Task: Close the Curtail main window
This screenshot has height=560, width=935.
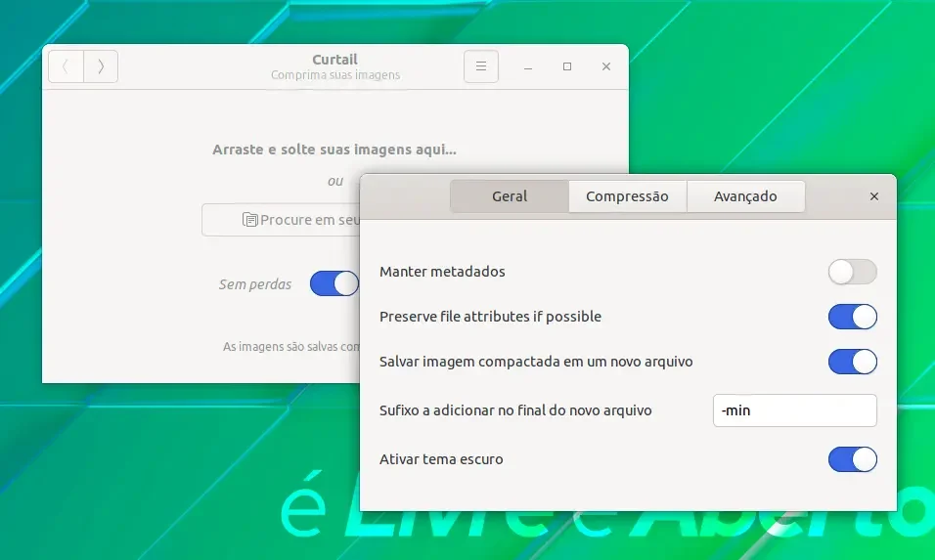Action: click(606, 66)
